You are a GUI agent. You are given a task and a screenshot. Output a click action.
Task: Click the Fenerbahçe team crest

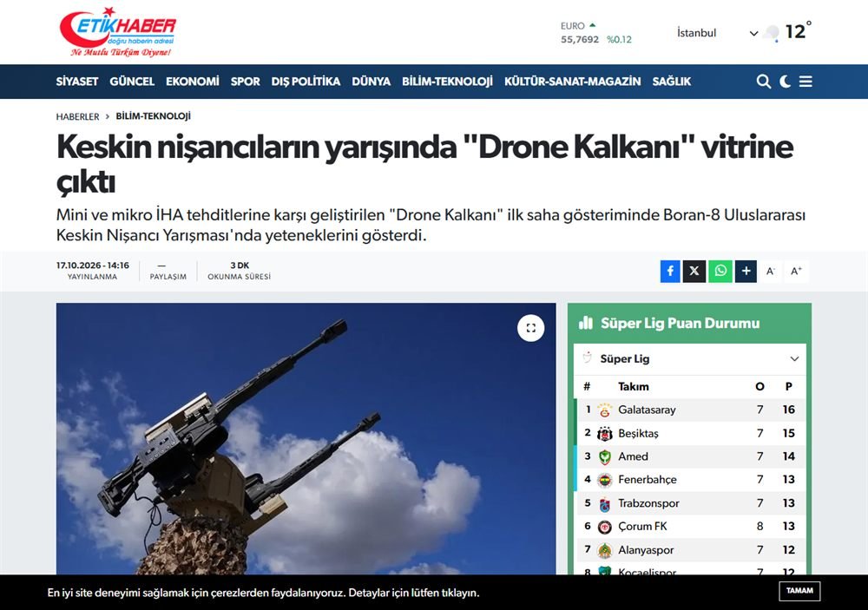point(604,481)
